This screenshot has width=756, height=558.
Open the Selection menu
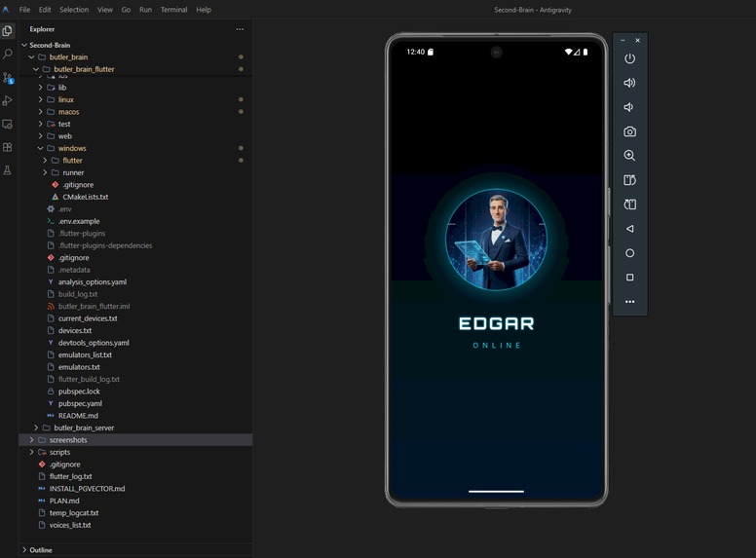[74, 10]
